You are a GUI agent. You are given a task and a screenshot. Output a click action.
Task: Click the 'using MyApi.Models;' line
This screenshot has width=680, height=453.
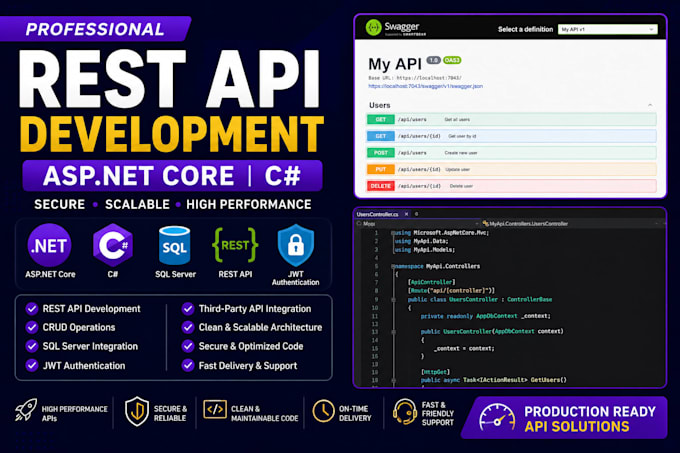425,250
